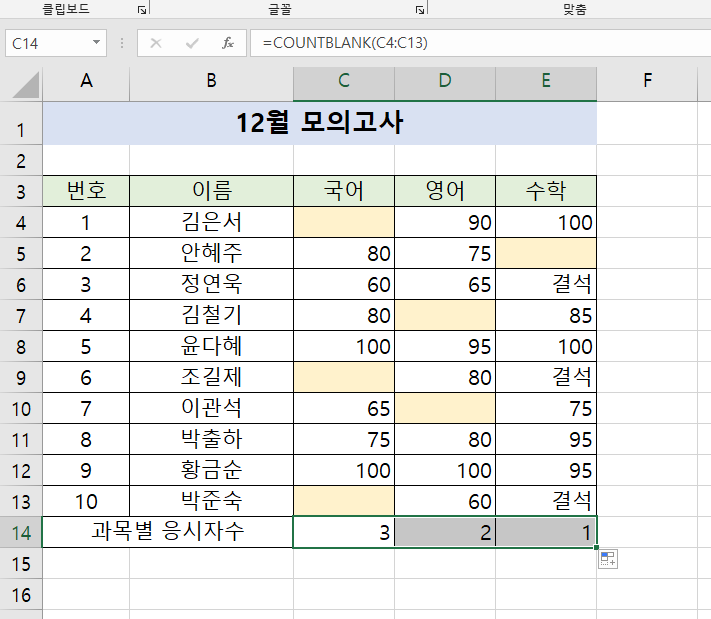Screen dimensions: 711x619
Task: Click the 영어 header cell
Action: 445,191
